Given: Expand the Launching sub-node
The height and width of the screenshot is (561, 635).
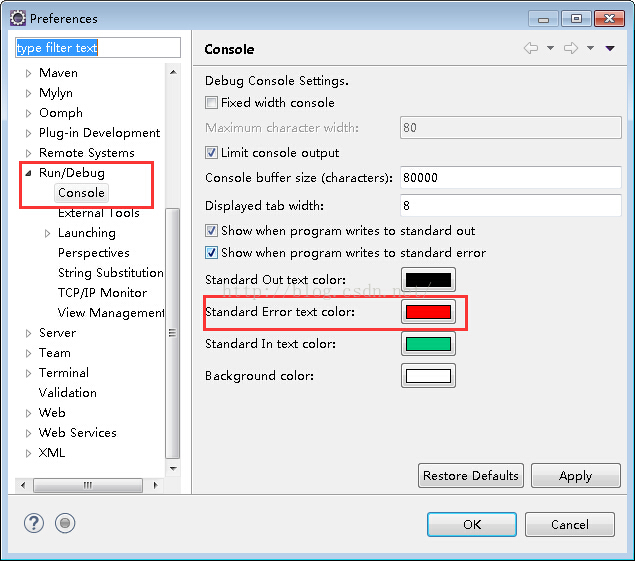Looking at the screenshot, I should [47, 233].
